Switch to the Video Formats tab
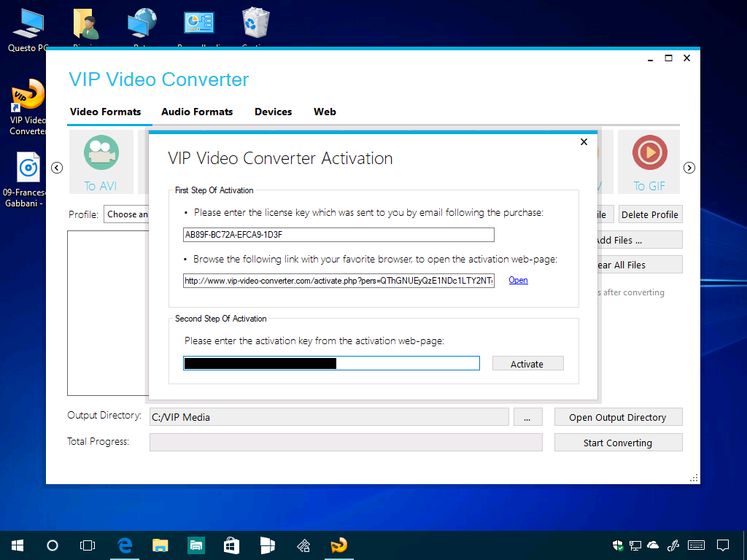Screen dimensions: 747x560 [x=105, y=112]
